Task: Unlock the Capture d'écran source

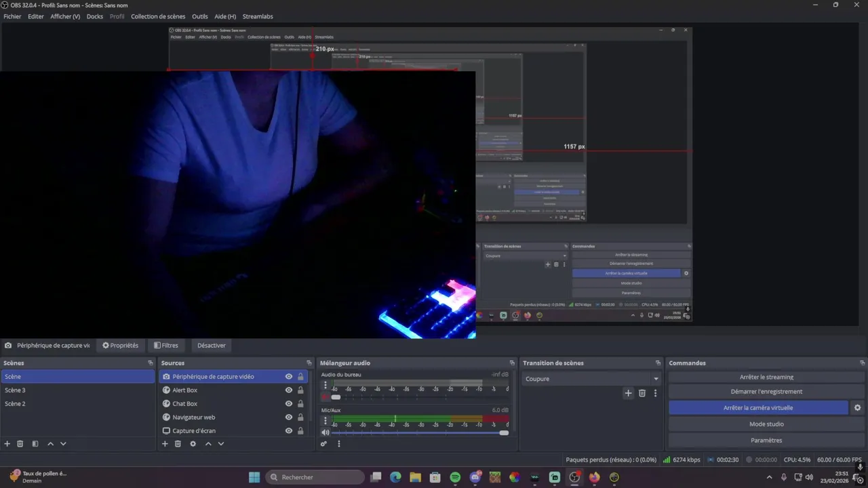Action: point(300,431)
